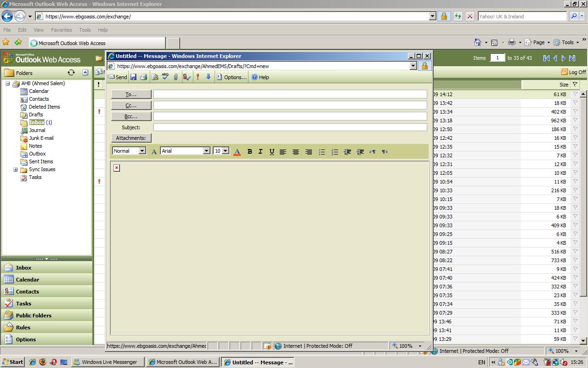
Task: Insert a bulleted list in message
Action: coord(322,151)
